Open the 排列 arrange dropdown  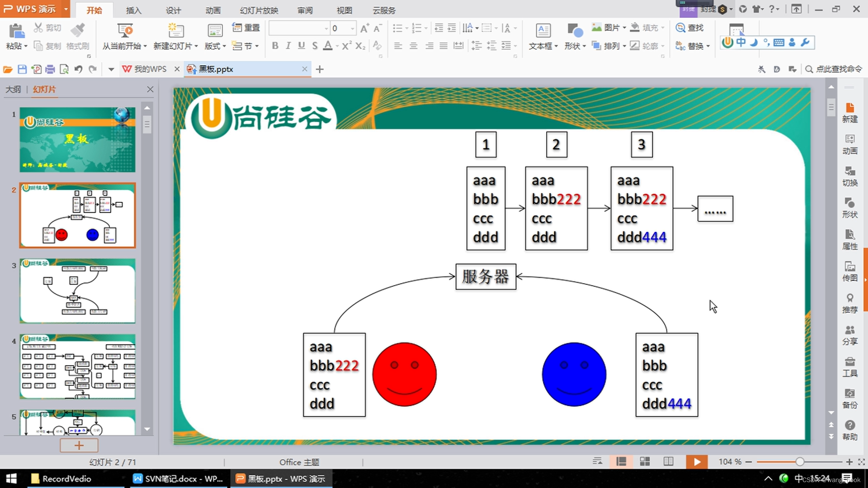point(613,46)
